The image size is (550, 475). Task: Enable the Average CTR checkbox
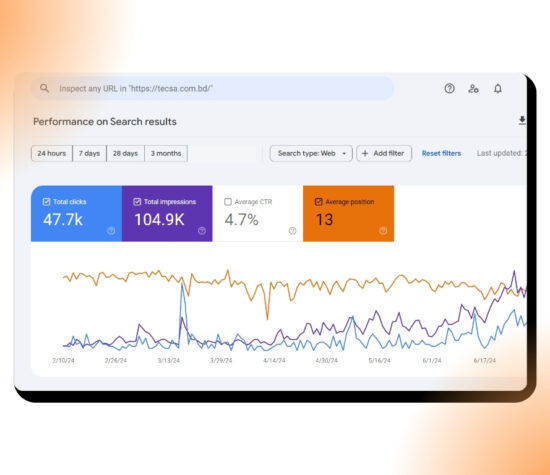[228, 202]
